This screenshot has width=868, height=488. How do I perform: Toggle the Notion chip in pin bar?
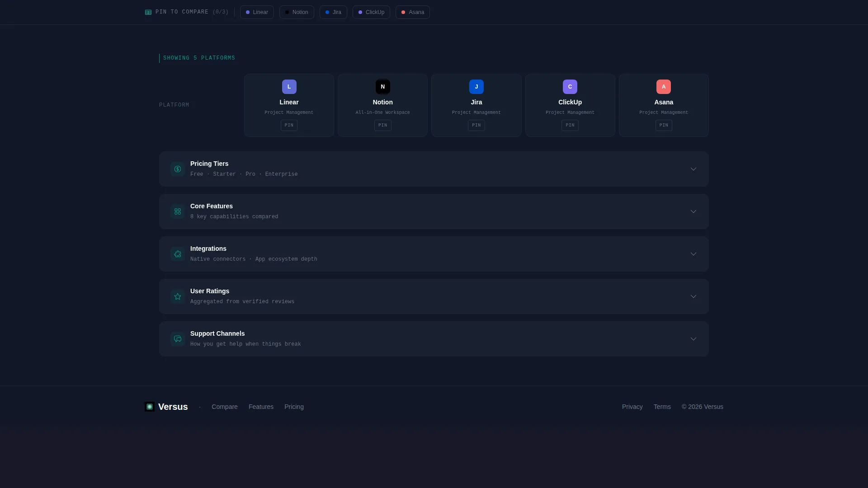297,12
